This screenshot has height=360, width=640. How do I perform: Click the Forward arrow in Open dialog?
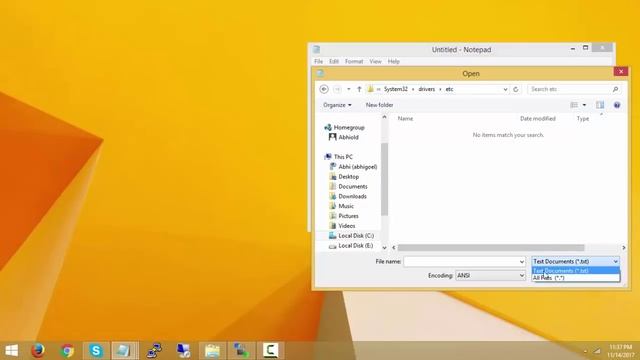point(337,89)
